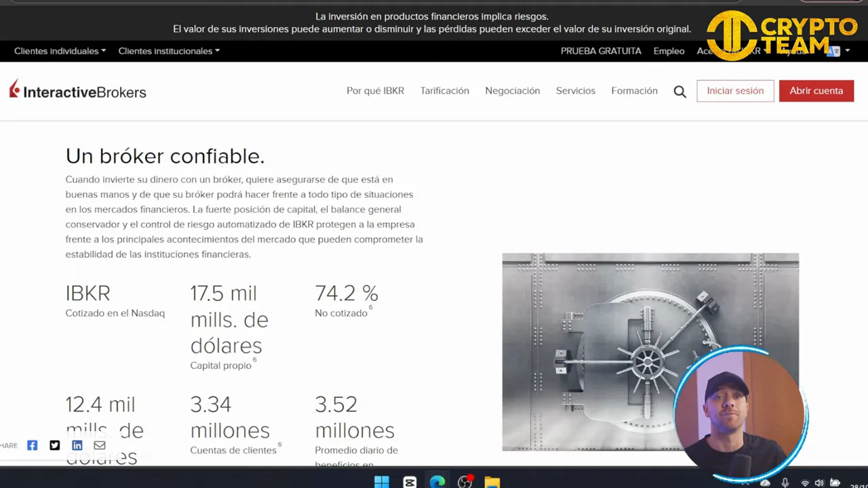
Task: Click the '3.34 millones' figure
Action: pyautogui.click(x=230, y=417)
